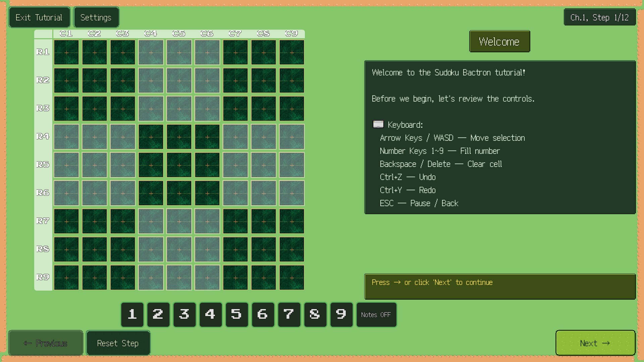Select sudoku cell at row R1, column C5
Screen dimensions: 644x362
click(179, 52)
